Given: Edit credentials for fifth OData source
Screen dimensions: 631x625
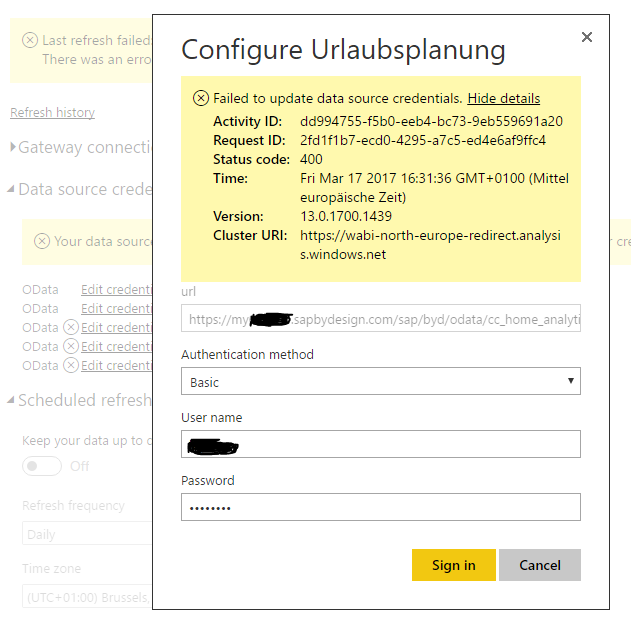Looking at the screenshot, I should [116, 365].
